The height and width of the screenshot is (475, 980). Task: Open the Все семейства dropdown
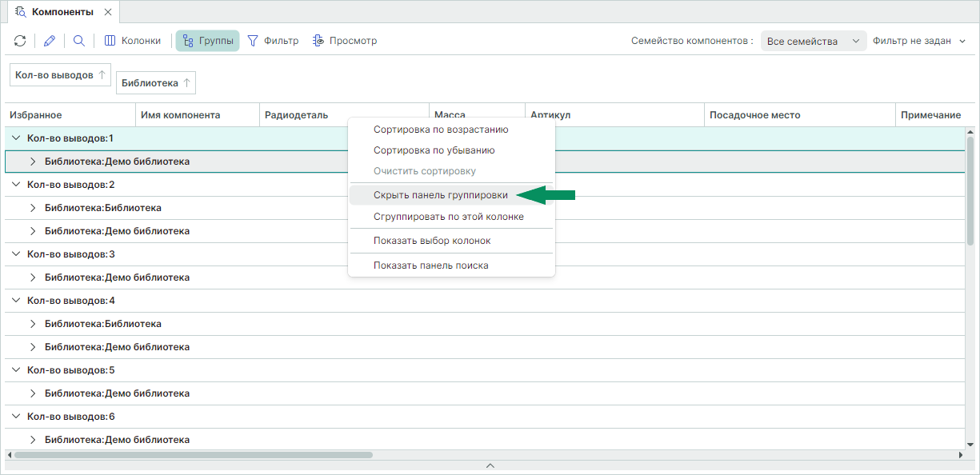pyautogui.click(x=813, y=41)
